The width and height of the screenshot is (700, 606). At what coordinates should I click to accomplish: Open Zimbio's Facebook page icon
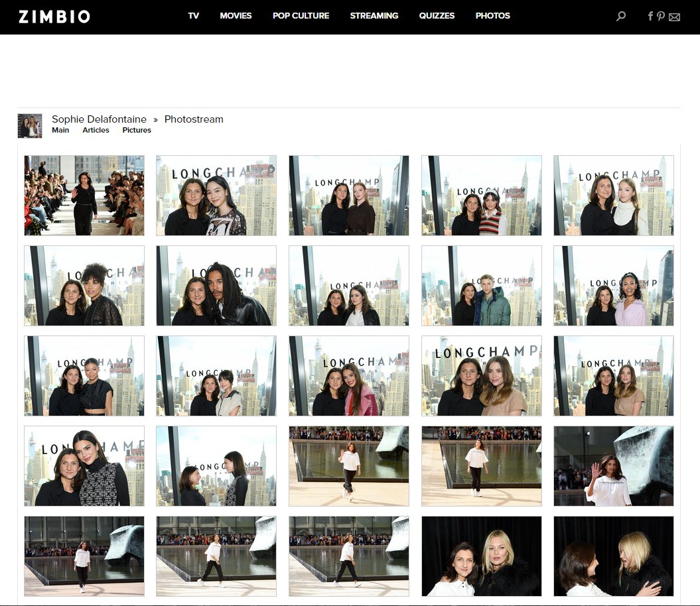[650, 16]
